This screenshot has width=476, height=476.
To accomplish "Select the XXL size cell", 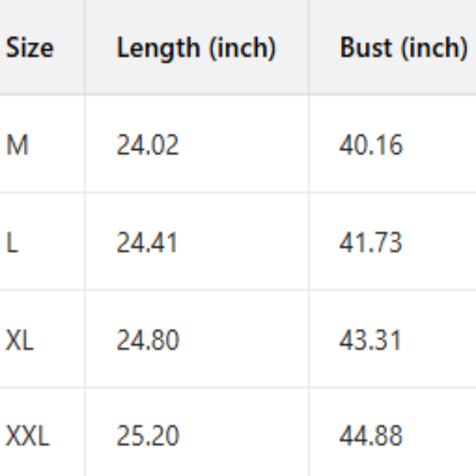I will [x=28, y=436].
